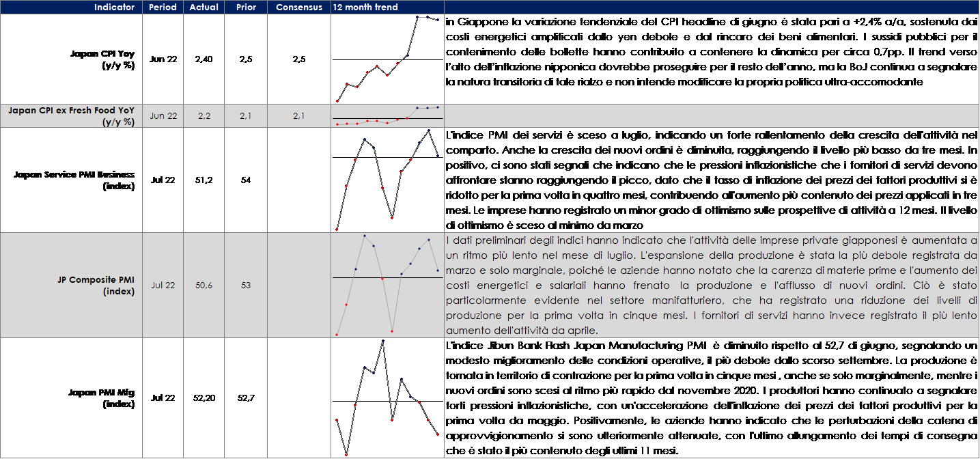Screen dimensions: 980x459
Task: Select the 12 month trend header
Action: [x=365, y=7]
